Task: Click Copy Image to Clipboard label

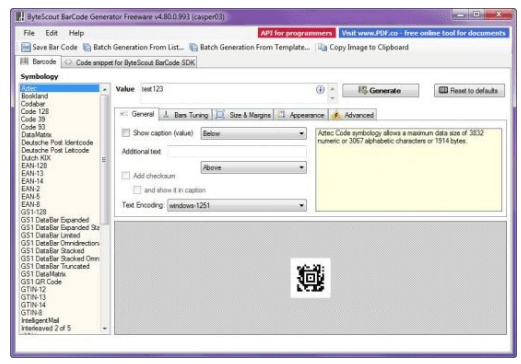Action: (369, 47)
